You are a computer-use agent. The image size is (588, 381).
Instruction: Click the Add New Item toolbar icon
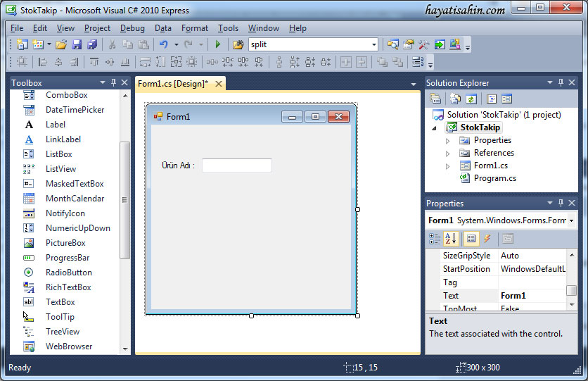pos(38,44)
